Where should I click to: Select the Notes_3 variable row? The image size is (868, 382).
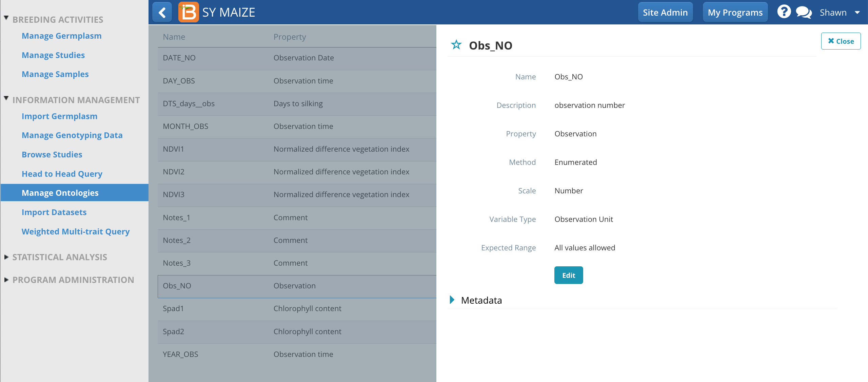coord(297,263)
